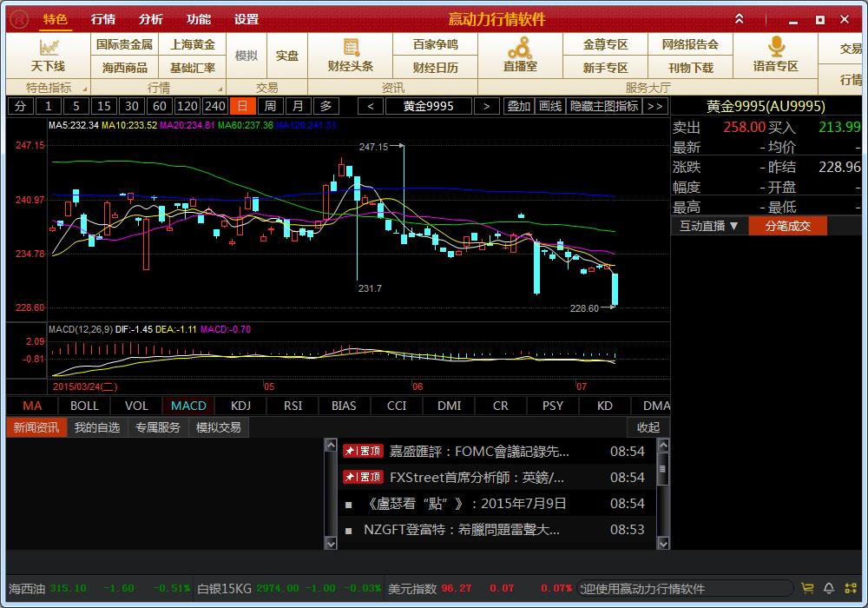
Task: Select the 5-minute period
Action: pos(76,106)
